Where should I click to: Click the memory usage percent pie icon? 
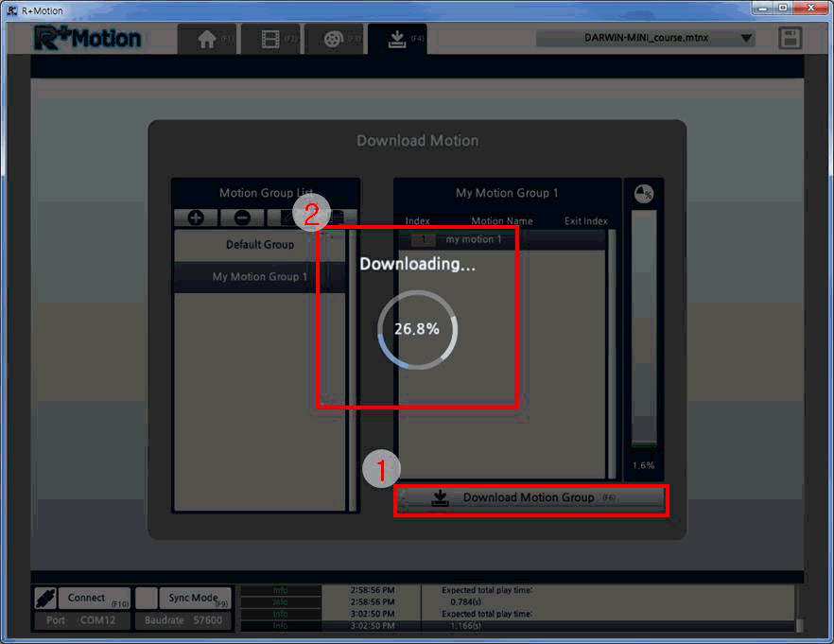tap(644, 194)
